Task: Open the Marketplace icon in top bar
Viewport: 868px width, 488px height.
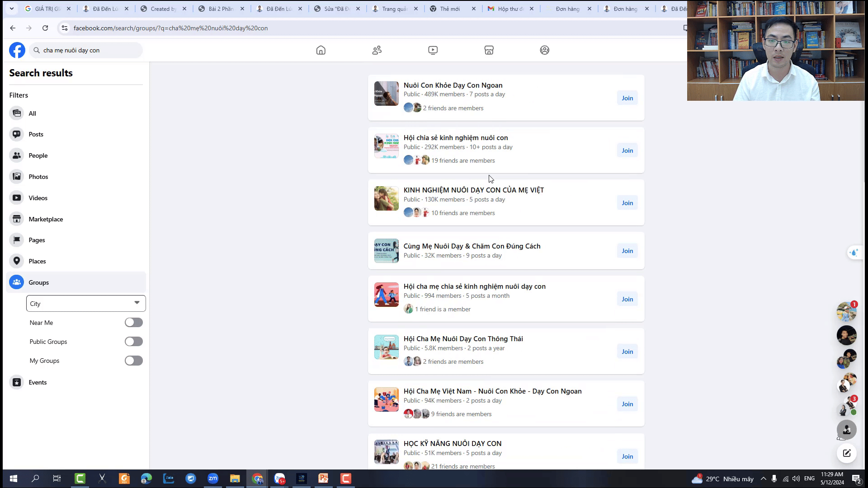Action: click(x=489, y=50)
